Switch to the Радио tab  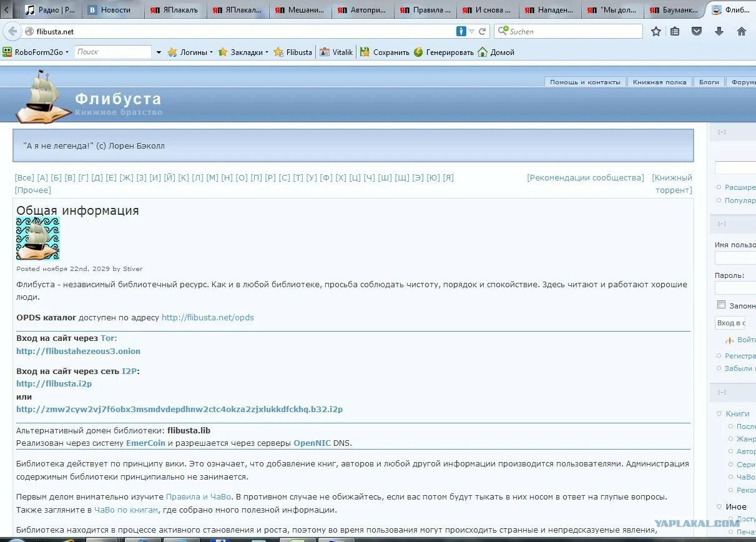[x=50, y=10]
